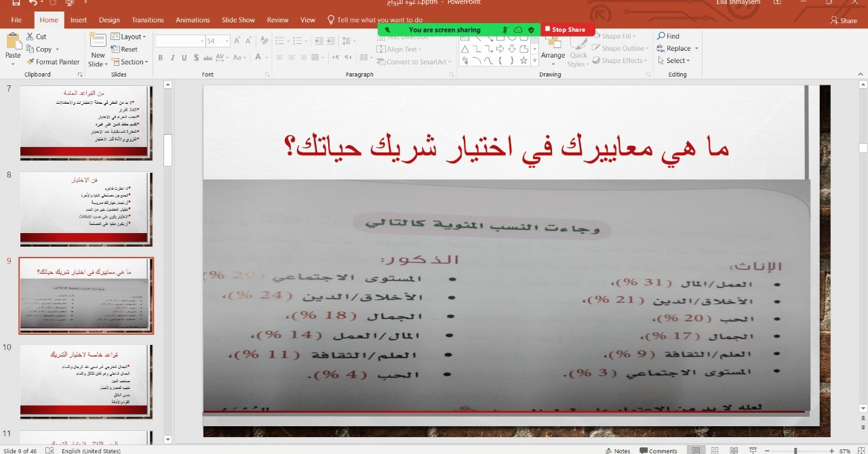Insert a star shape from the shapes gallery
The image size is (868, 454).
[524, 60]
